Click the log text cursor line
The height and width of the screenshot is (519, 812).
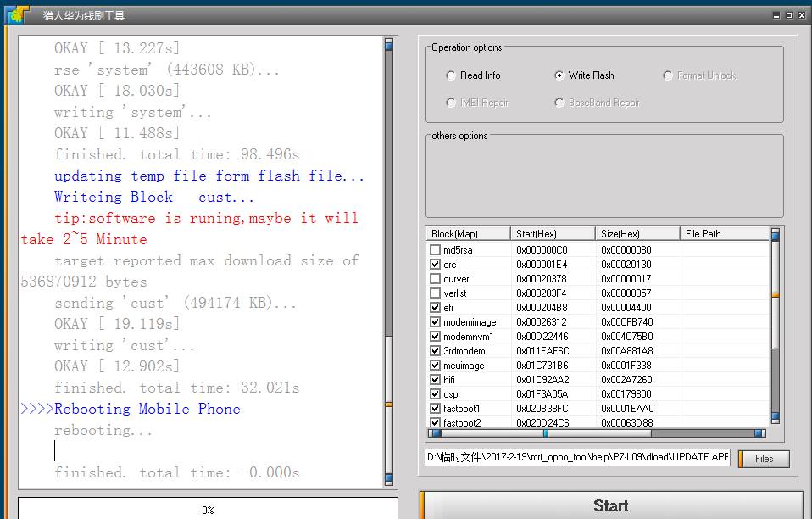pos(55,450)
